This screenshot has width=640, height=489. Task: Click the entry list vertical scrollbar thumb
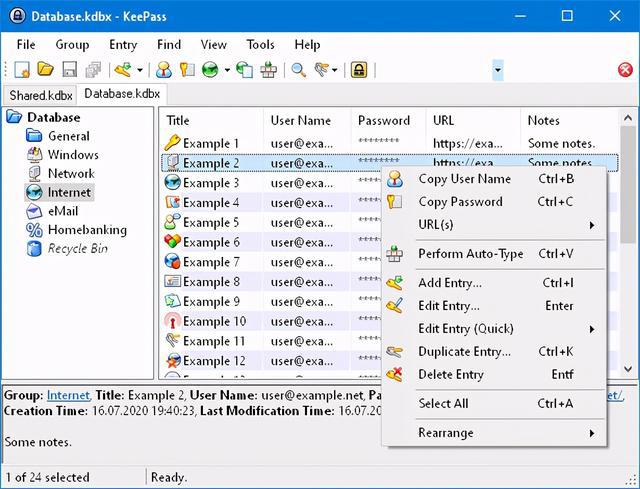(x=628, y=185)
